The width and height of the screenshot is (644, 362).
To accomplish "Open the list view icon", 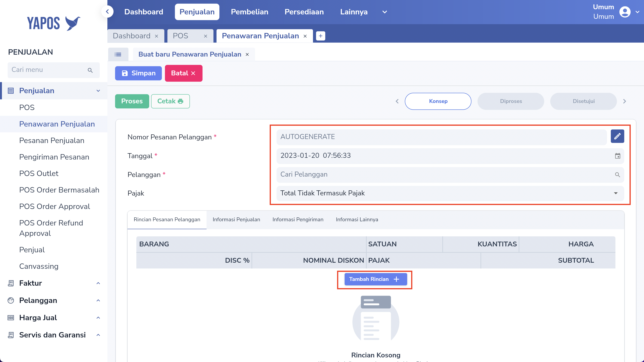I will point(118,54).
